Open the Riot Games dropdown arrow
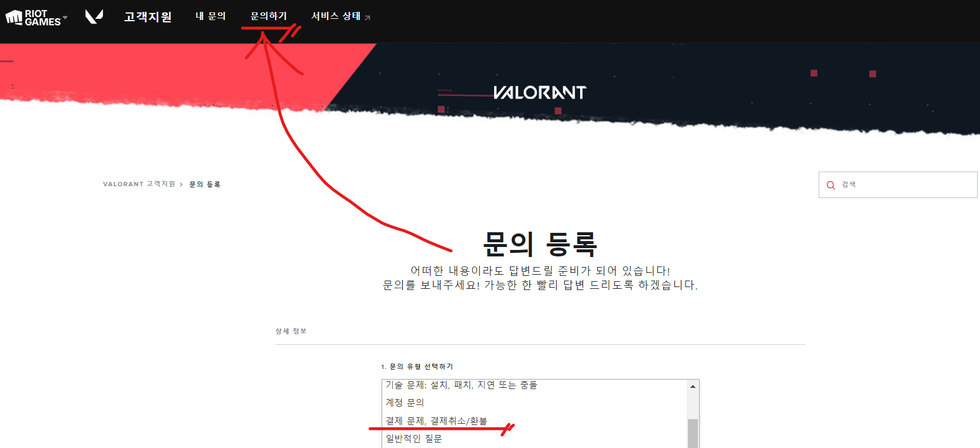The image size is (980, 448). pyautogui.click(x=65, y=18)
